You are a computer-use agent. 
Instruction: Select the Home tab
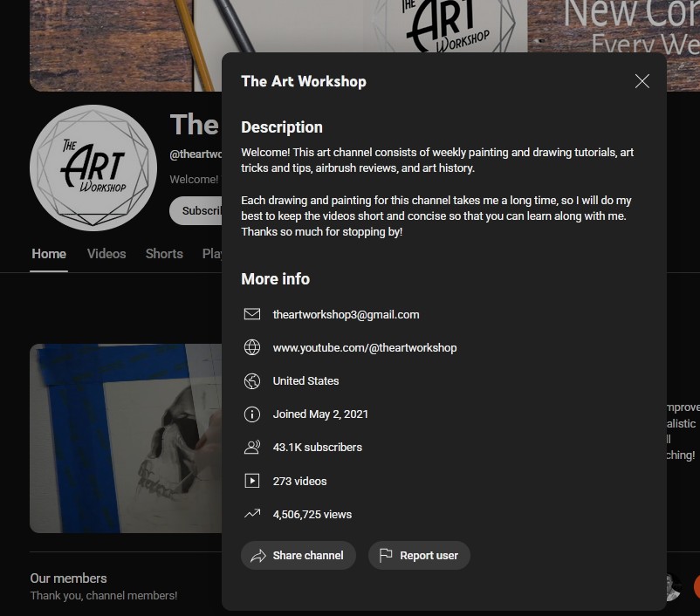49,254
